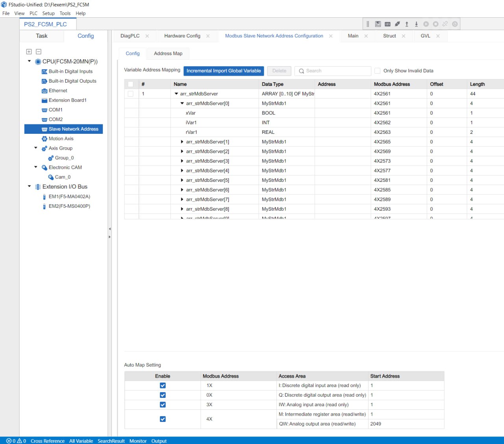Click the Group_0 icon

tap(51, 158)
